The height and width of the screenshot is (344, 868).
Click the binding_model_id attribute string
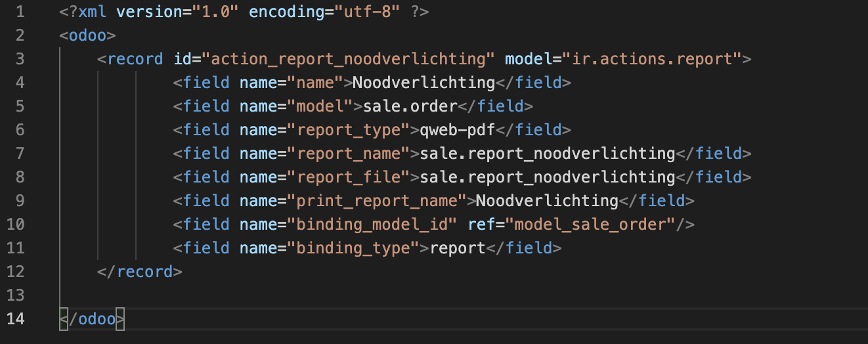point(372,224)
